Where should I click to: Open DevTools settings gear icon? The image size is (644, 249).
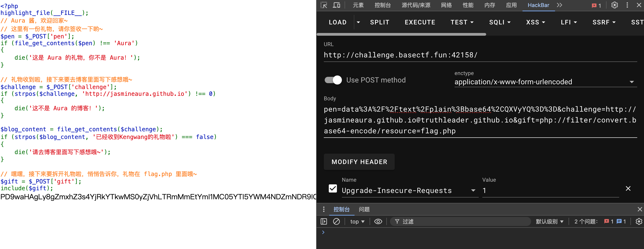coord(614,5)
